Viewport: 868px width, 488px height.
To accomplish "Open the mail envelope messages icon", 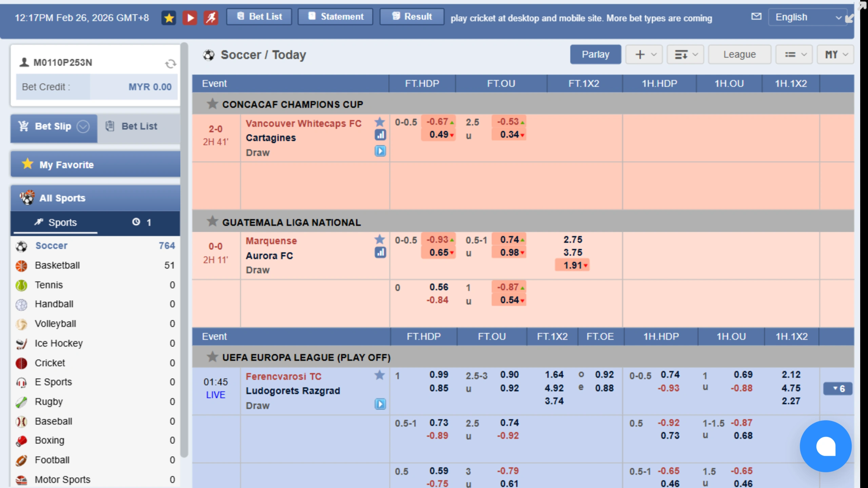I will point(756,16).
